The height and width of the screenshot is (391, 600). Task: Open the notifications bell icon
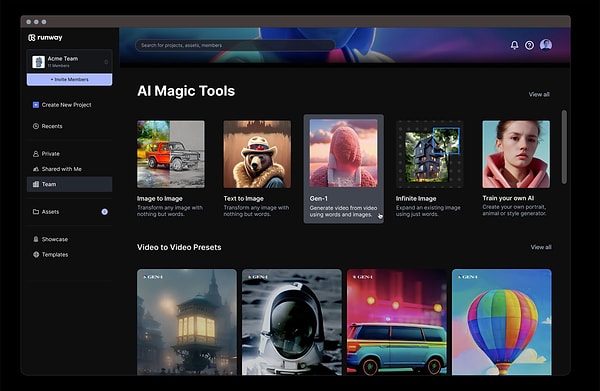[x=514, y=45]
